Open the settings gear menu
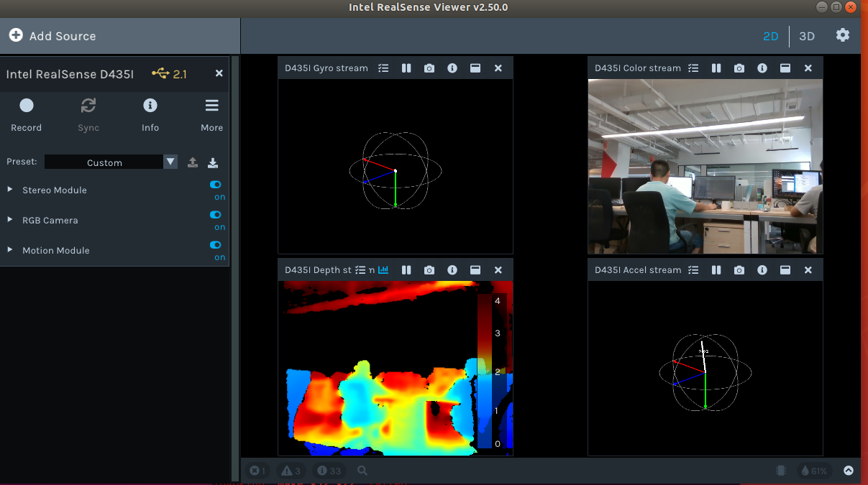 [x=843, y=35]
